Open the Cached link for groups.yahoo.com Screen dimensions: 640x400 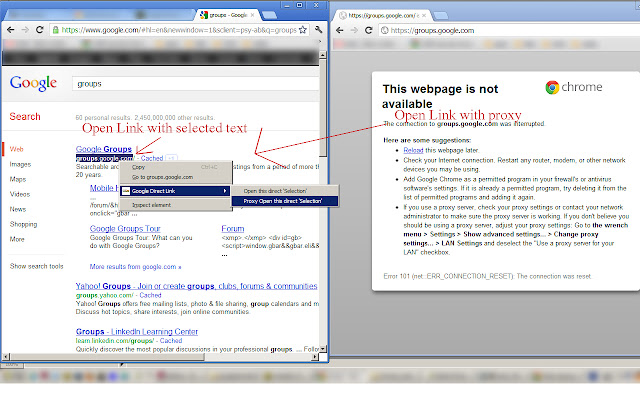(150, 295)
